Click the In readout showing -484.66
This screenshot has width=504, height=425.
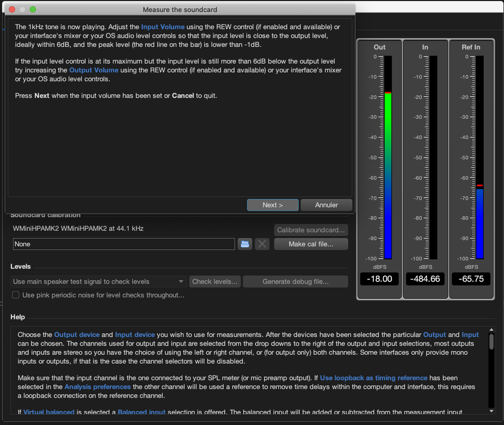point(425,279)
